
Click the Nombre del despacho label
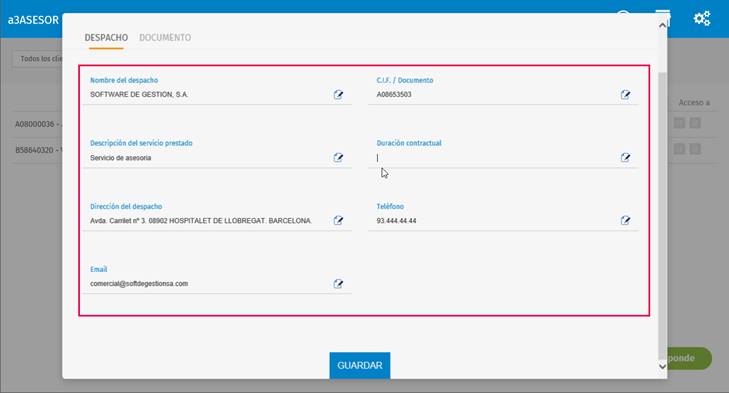[x=124, y=80]
